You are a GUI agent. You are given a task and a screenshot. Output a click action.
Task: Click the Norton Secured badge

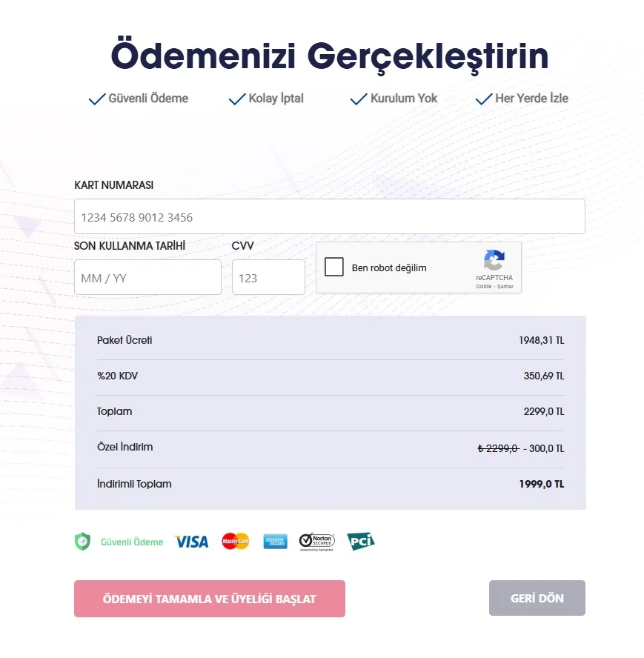point(316,541)
